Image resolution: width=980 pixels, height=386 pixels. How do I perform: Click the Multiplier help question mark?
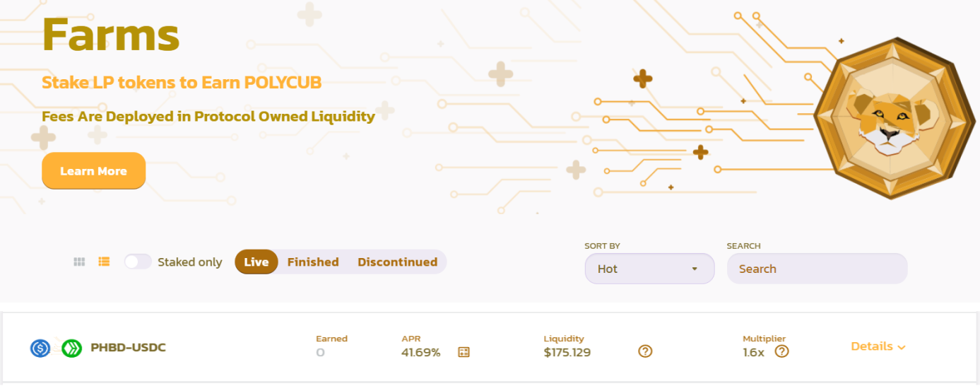[x=781, y=351]
